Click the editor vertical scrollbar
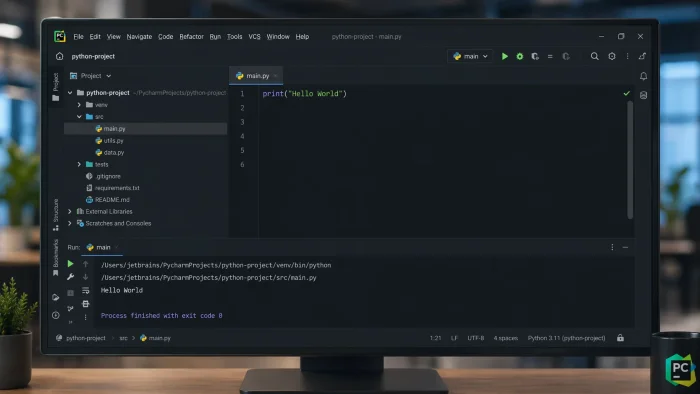Viewport: 700px width, 394px height. coord(630,160)
